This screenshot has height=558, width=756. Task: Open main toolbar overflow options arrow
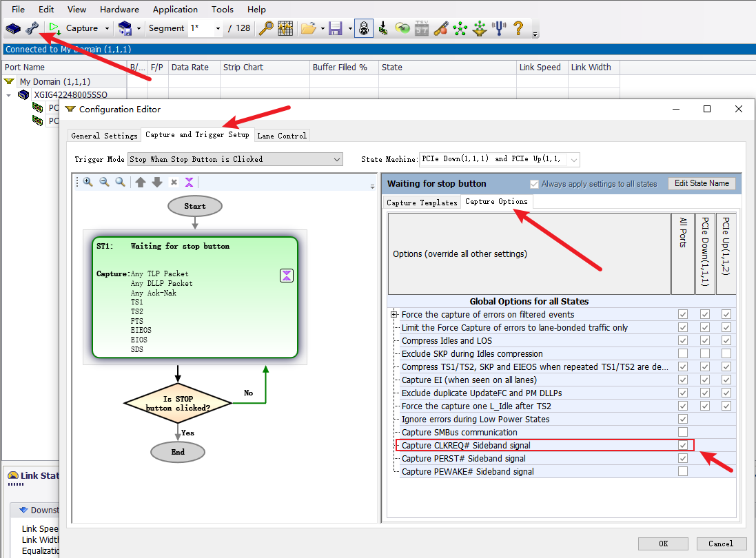tap(535, 34)
